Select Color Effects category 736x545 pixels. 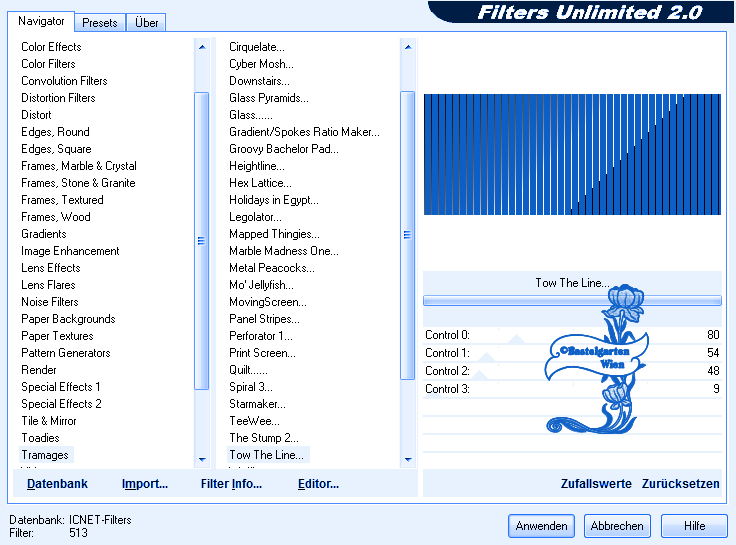click(51, 46)
